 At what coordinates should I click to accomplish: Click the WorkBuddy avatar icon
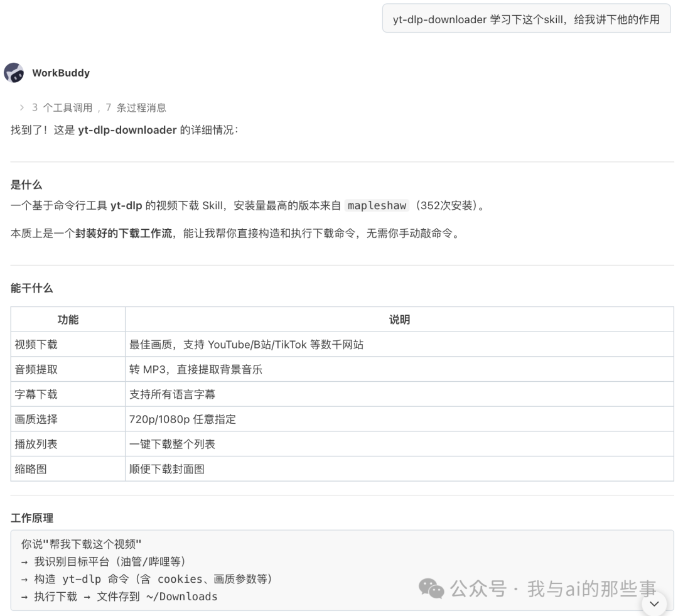tap(14, 73)
